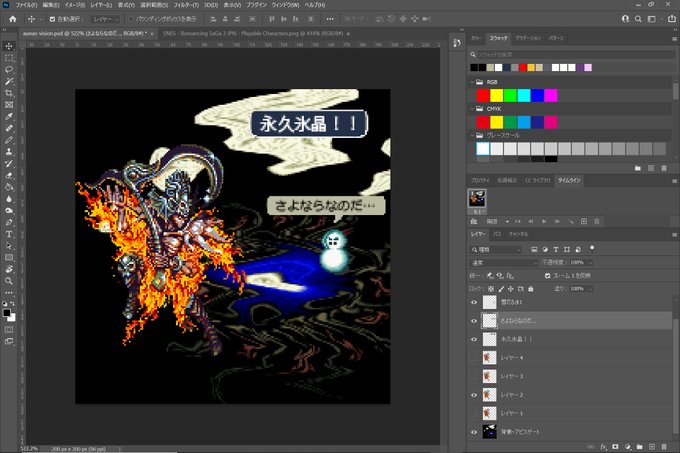
Task: Open the search icon at top right
Action: [638, 19]
